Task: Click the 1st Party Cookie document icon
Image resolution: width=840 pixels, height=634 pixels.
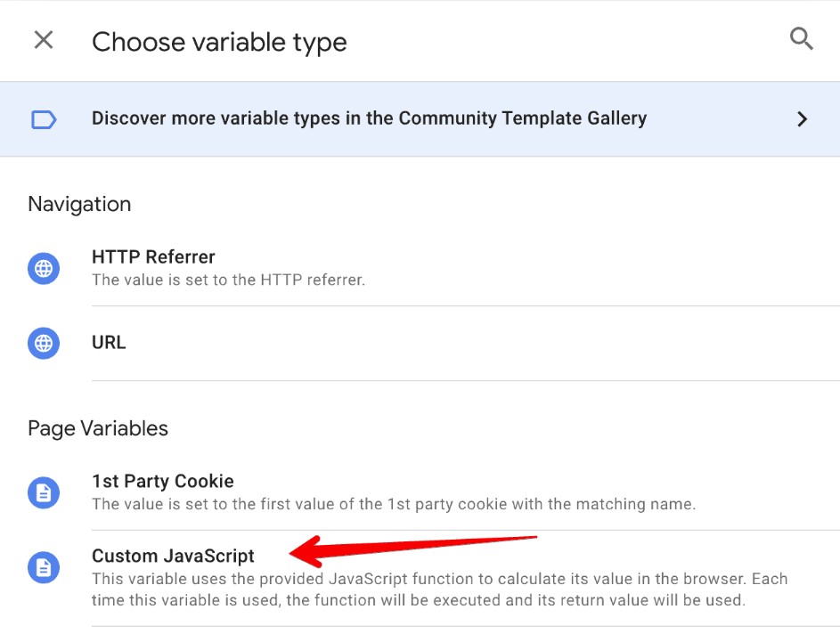Action: pos(44,492)
